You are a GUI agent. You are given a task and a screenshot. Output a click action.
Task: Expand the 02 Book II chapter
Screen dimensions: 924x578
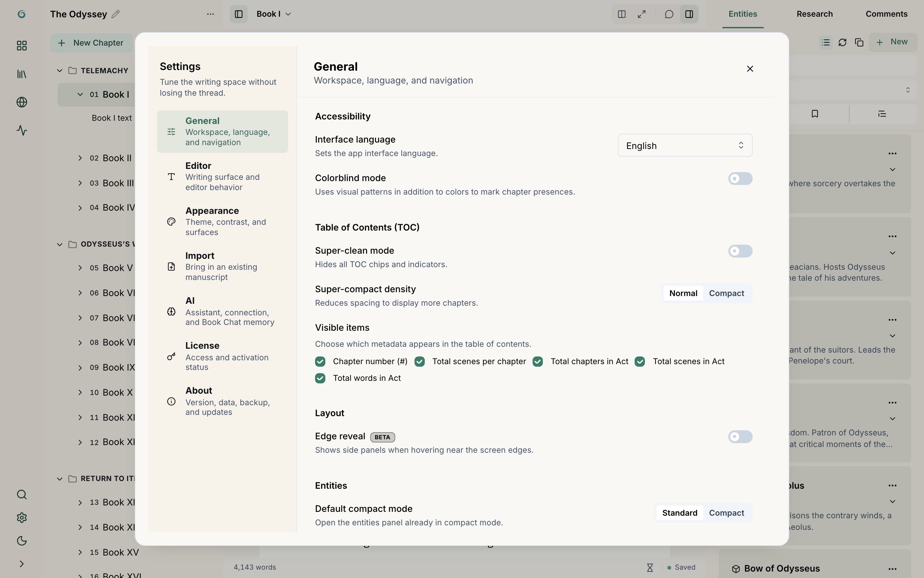coord(80,158)
